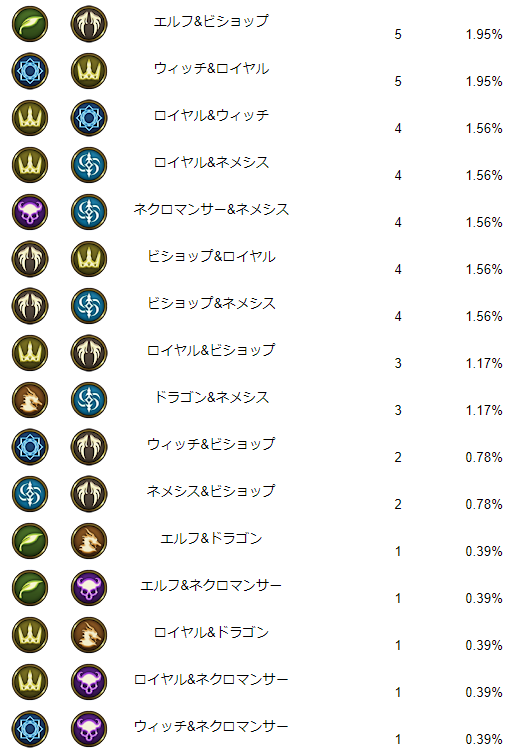Click the Necromancer icon in the Elf & Necromancer row
This screenshot has width=514, height=751.
coord(89,587)
